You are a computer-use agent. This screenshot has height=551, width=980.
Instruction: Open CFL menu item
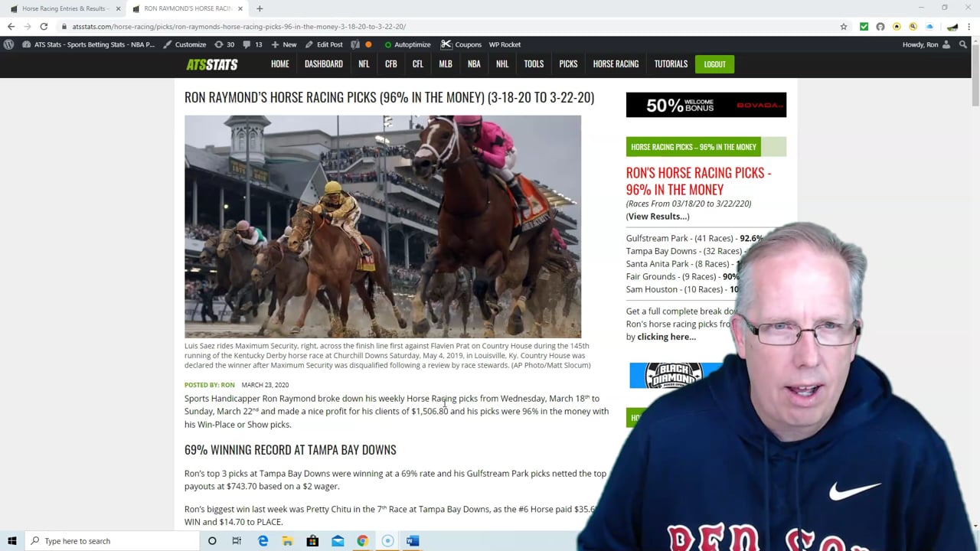click(418, 64)
